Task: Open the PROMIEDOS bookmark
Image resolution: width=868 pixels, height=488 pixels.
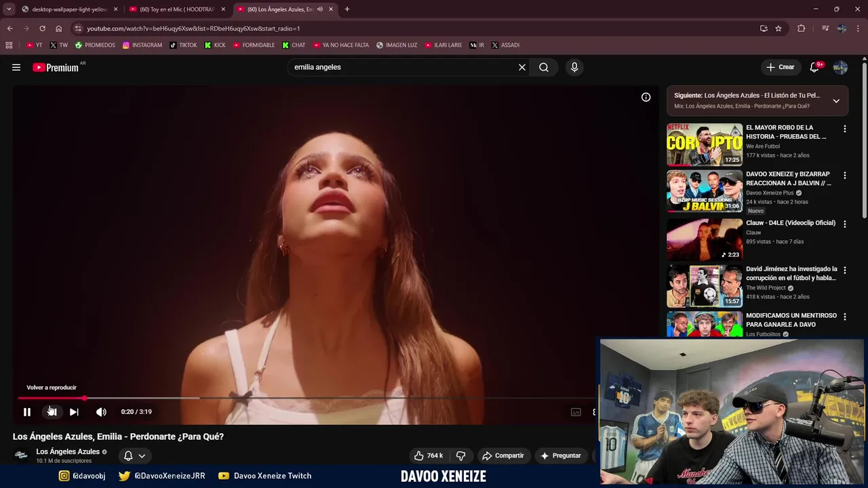Action: pos(95,45)
